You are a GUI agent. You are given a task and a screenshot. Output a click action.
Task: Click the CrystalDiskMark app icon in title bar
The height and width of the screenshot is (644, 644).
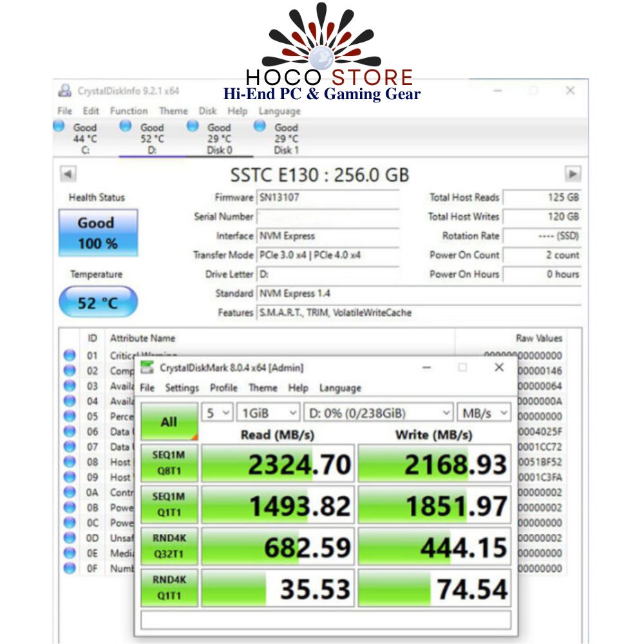(147, 367)
